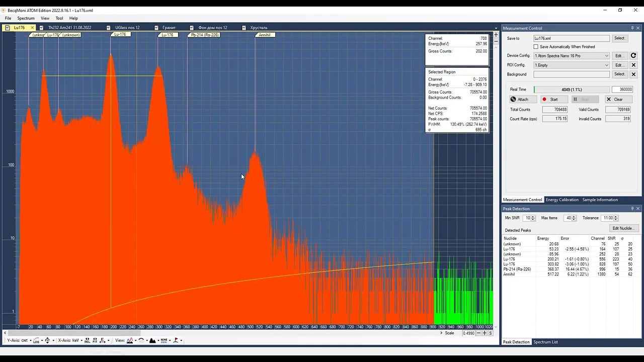Click Select next to Background
Screen dimensions: 644x362
[x=619, y=74]
